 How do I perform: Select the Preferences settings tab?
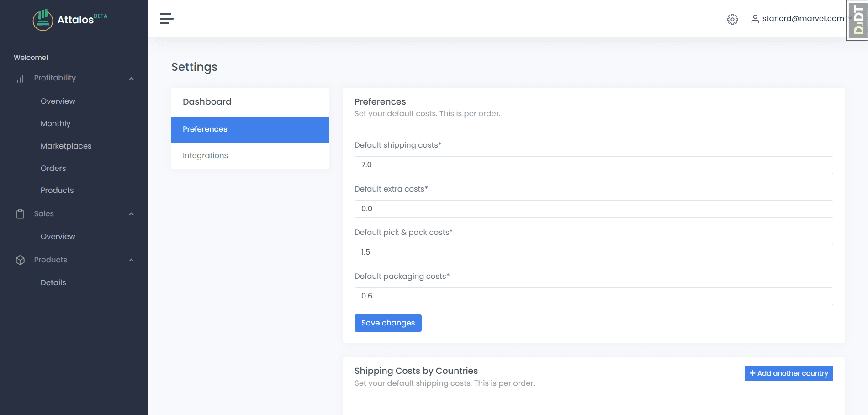point(250,129)
